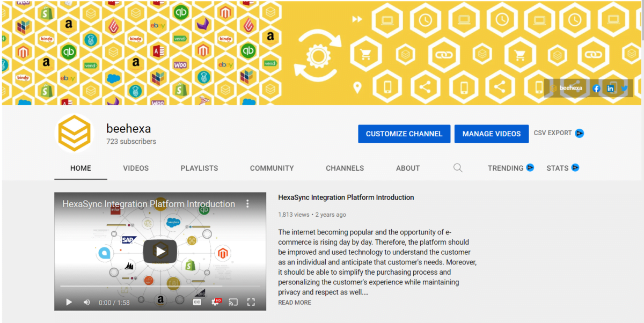This screenshot has height=323, width=644.
Task: Click the beehexa channel name
Action: coord(128,129)
